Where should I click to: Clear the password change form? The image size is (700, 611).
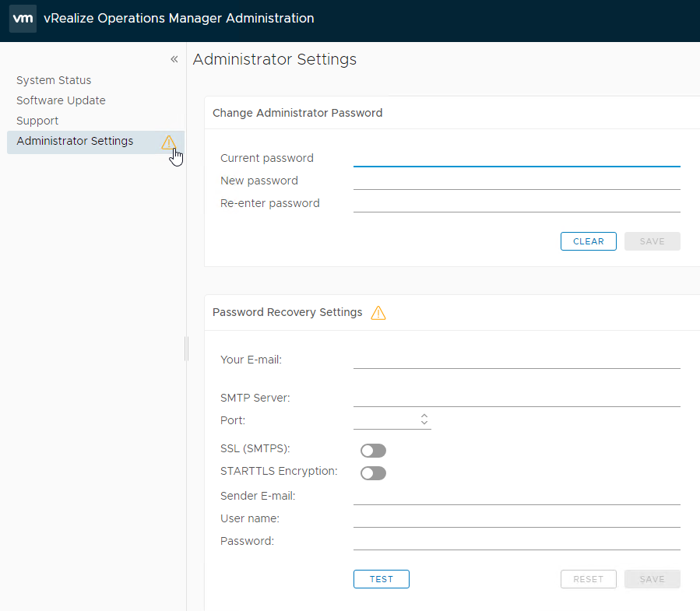point(589,241)
